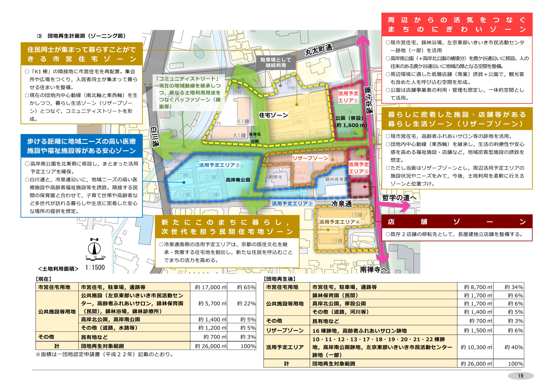Viewport: 555px width, 392px height.
Task: Click the orange リザーブゾーン map label
Action: 310,158
